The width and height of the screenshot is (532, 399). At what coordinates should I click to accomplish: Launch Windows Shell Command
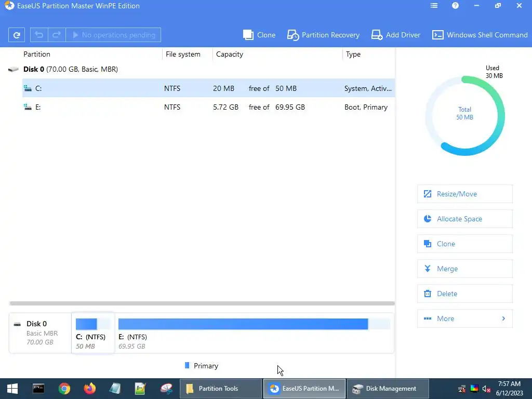[x=480, y=35]
